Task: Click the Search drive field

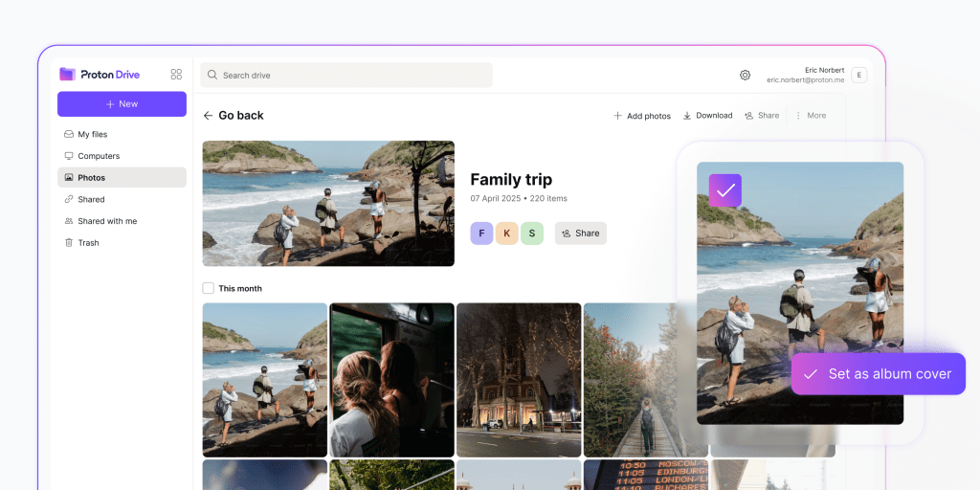Action: click(346, 75)
